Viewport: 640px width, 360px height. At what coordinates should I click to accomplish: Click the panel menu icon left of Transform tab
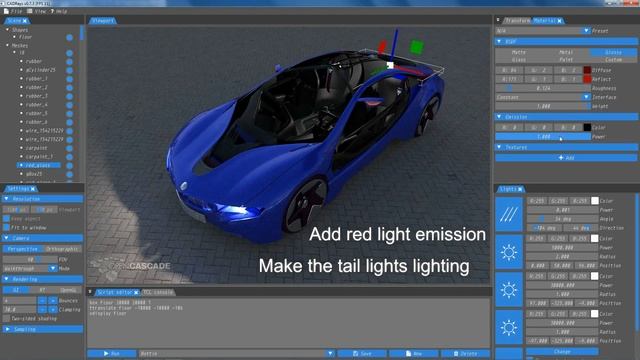[x=498, y=20]
